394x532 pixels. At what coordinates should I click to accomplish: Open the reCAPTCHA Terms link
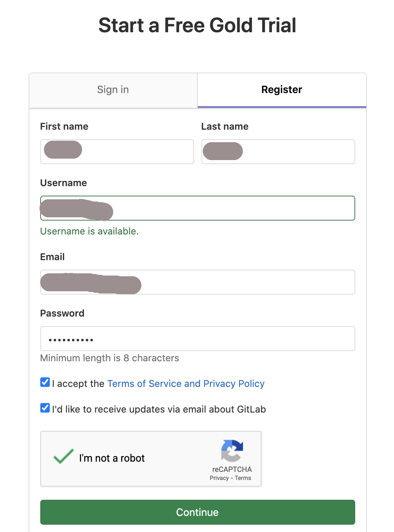click(243, 478)
